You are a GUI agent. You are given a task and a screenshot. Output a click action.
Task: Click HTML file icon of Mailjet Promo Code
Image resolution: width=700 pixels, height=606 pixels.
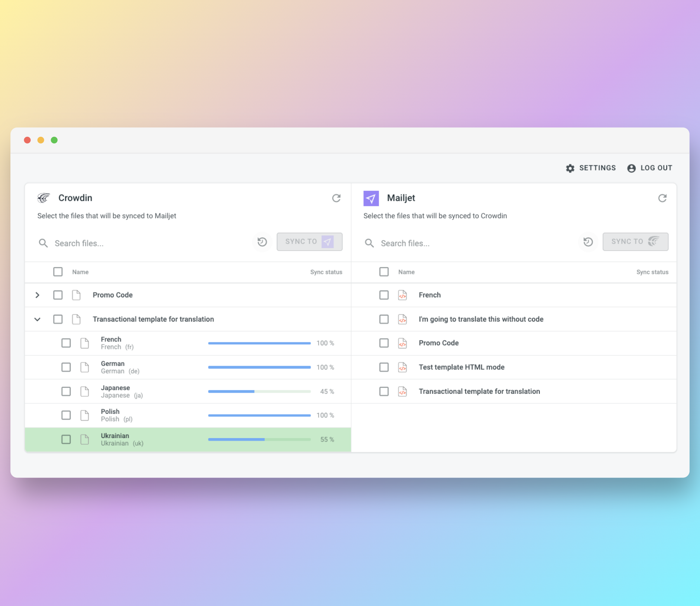[x=402, y=343]
